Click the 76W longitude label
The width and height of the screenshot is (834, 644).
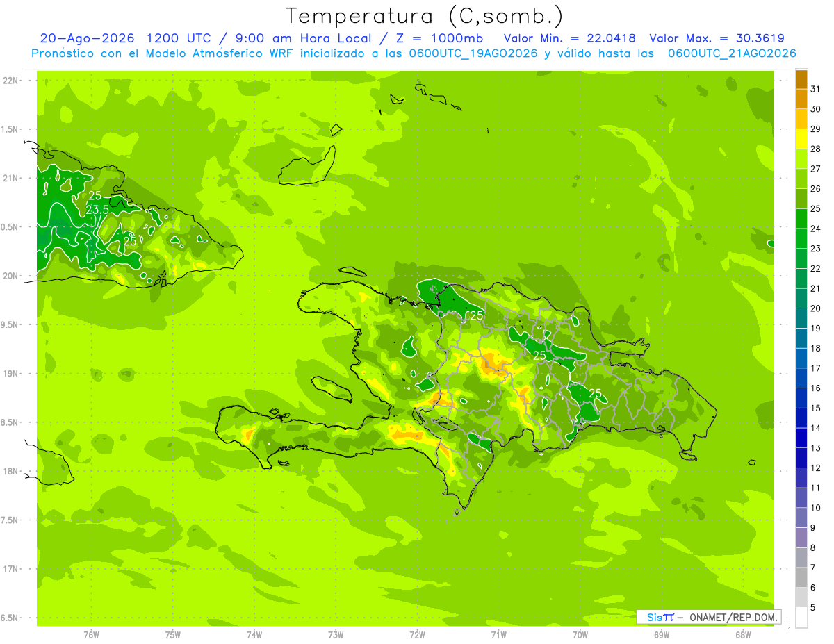point(91,635)
